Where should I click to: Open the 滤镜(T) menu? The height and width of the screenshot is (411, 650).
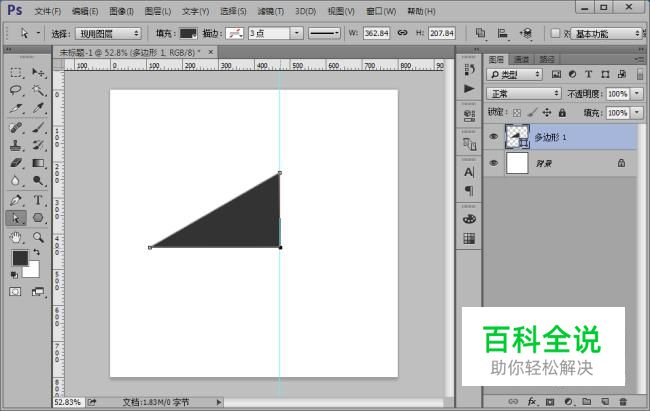point(272,11)
